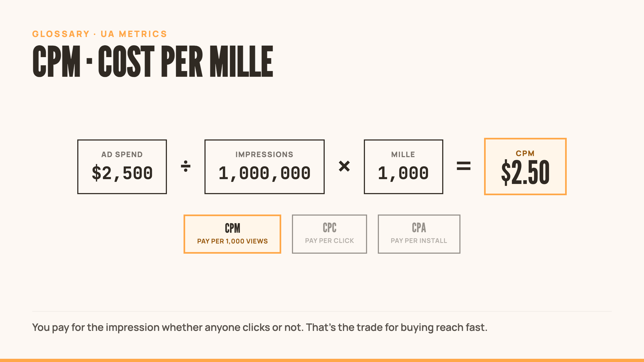Click the Glossary · UA Metrics label

pos(100,34)
